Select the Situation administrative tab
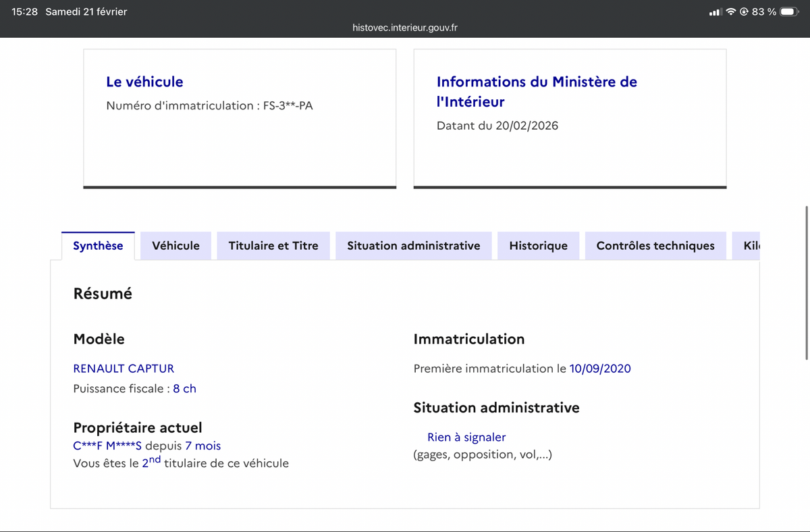The image size is (810, 532). (413, 246)
